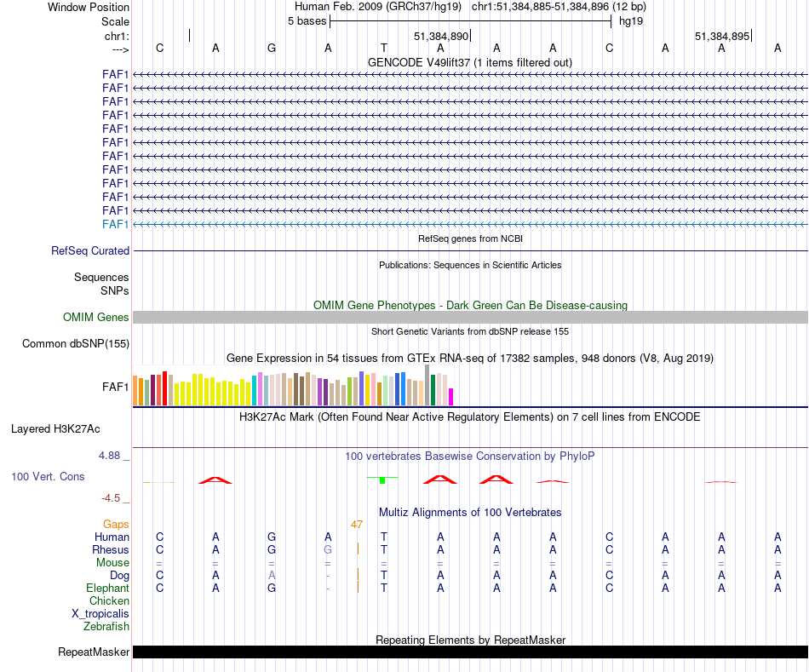Click the magenta last bar in GTEx chart
This screenshot has height=672, width=809.
point(451,397)
